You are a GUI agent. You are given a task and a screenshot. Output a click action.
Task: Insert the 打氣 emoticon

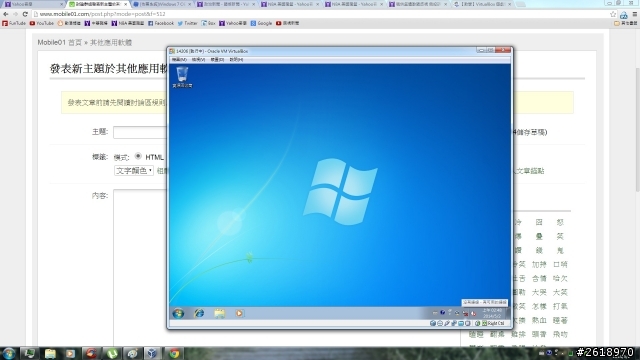pos(560,306)
